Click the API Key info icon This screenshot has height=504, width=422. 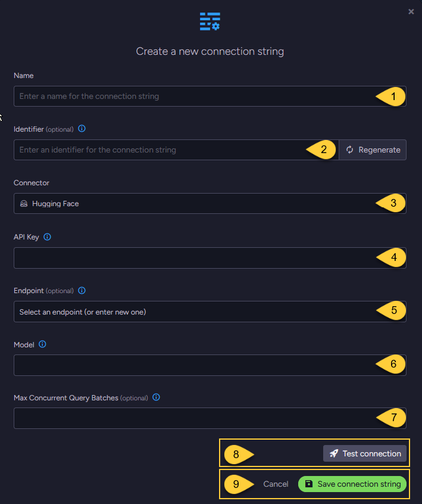pyautogui.click(x=47, y=237)
